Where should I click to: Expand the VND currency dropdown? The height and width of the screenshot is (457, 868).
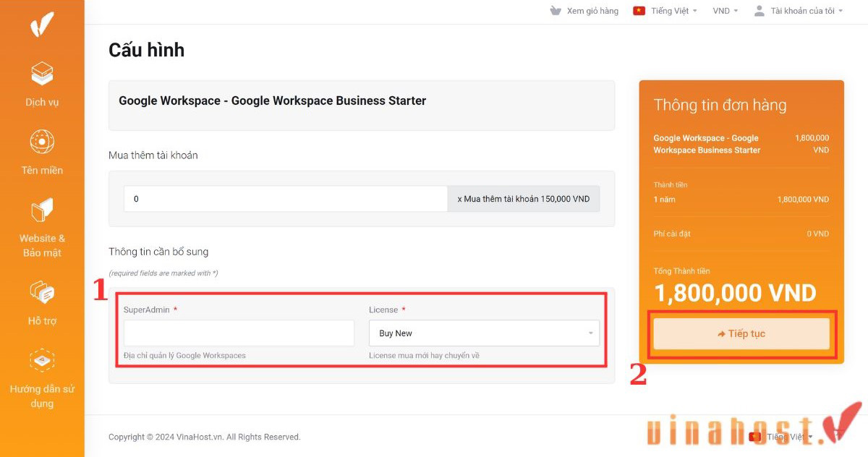pos(726,11)
